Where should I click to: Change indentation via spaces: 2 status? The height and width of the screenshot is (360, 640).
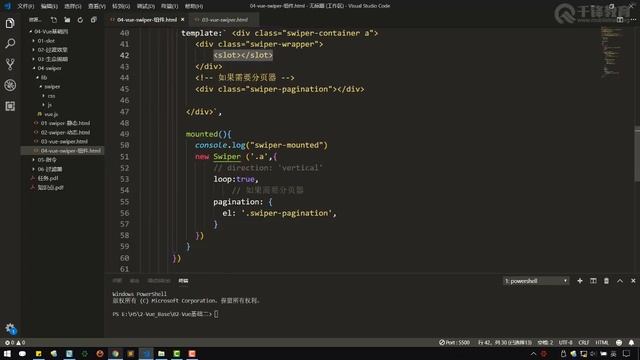point(545,342)
